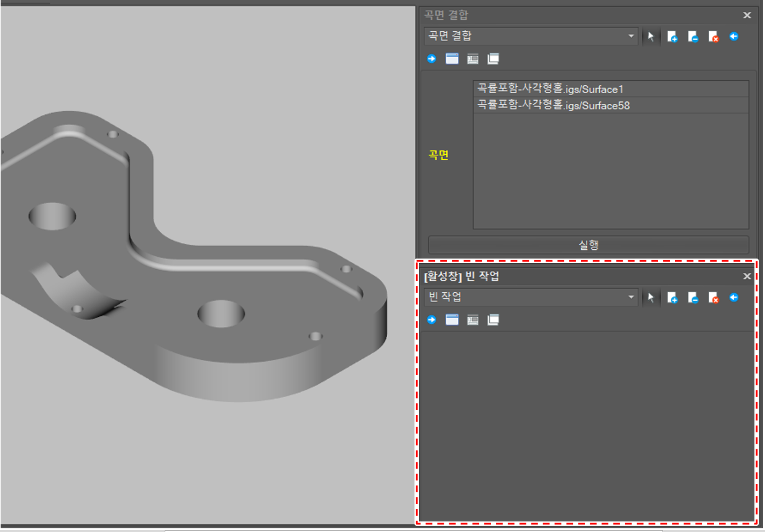Click blue left arrow in 곡면 결합 panel
The width and height of the screenshot is (765, 532).
(734, 37)
